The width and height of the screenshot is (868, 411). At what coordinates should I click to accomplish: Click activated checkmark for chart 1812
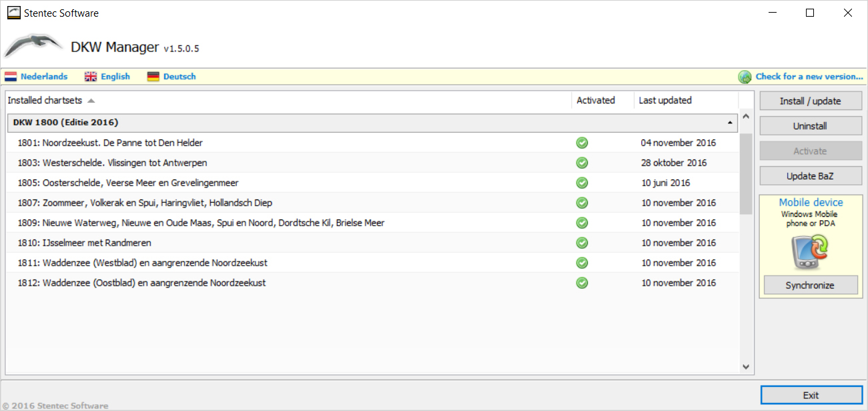click(x=582, y=283)
